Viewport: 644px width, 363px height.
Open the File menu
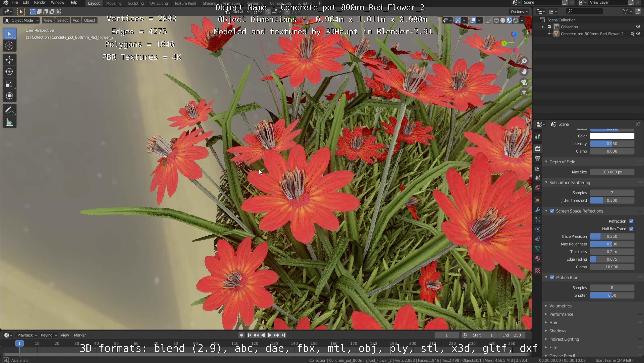(x=14, y=3)
